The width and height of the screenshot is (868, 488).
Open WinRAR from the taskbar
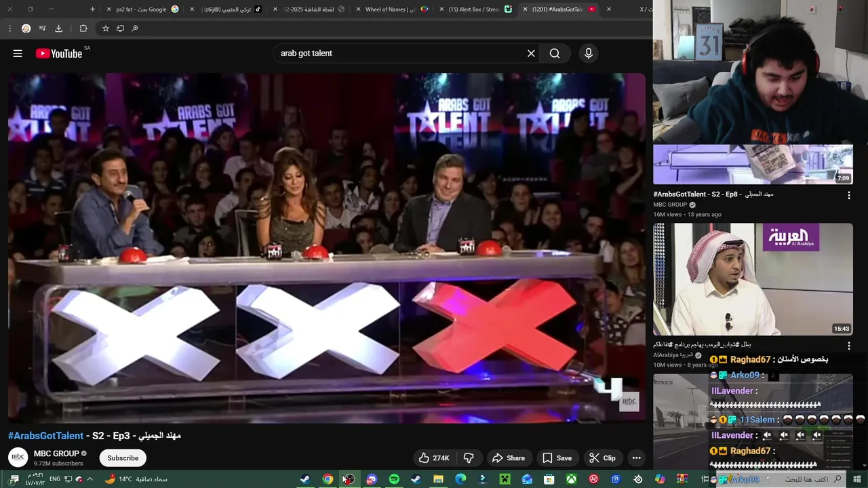682,479
